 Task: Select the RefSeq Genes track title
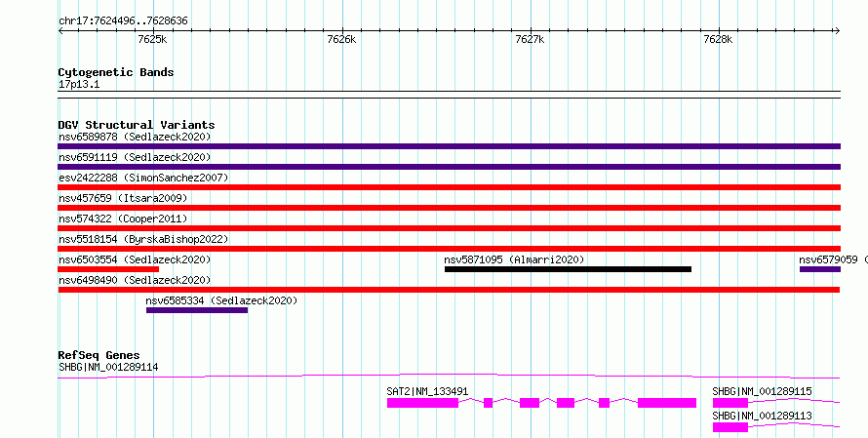coord(99,355)
